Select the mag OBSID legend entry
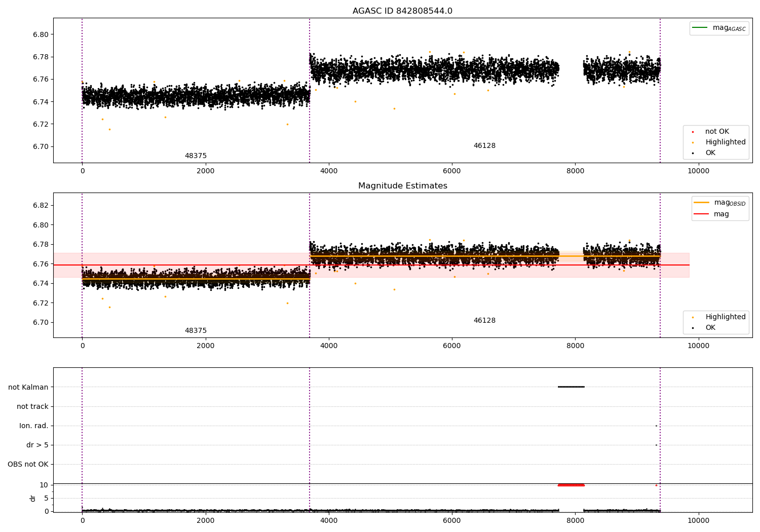Screen dimensions: 760x532 pyautogui.click(x=720, y=203)
